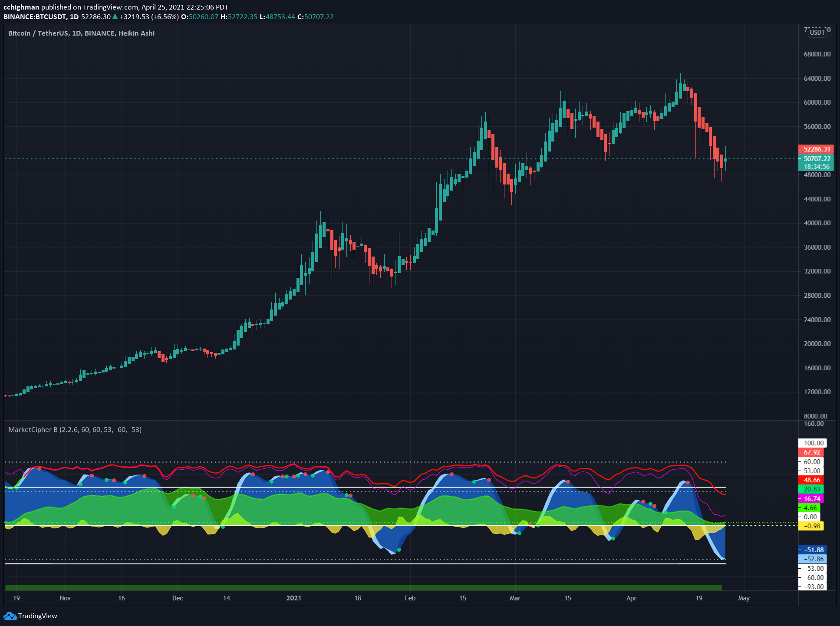Click the yellow -0.98 value tag

click(x=811, y=526)
